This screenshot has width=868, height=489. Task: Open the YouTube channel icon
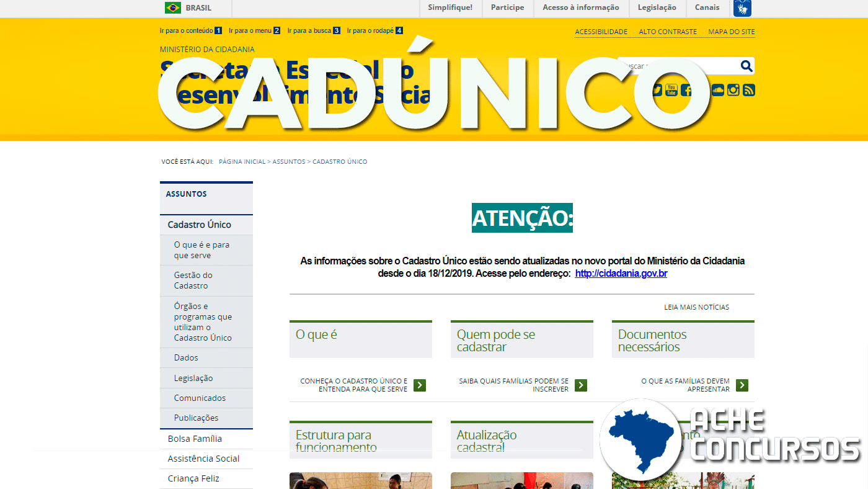671,90
